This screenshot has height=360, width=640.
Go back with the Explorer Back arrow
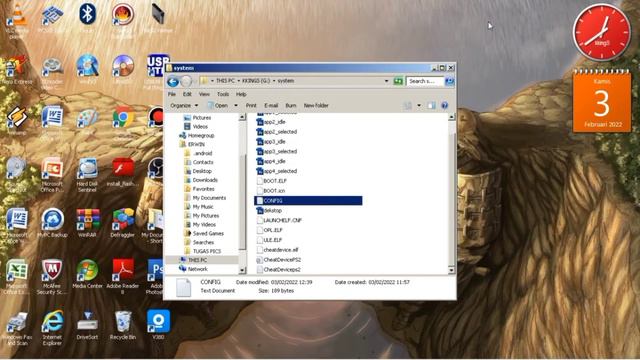click(173, 81)
